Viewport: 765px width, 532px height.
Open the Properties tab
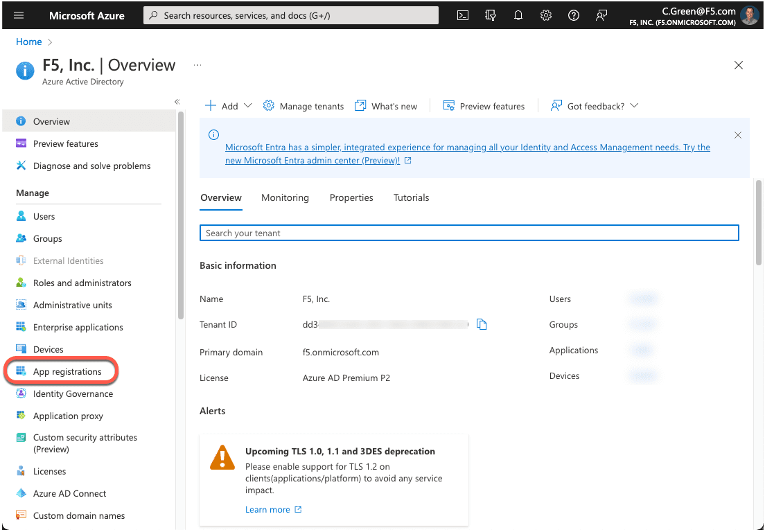[351, 197]
